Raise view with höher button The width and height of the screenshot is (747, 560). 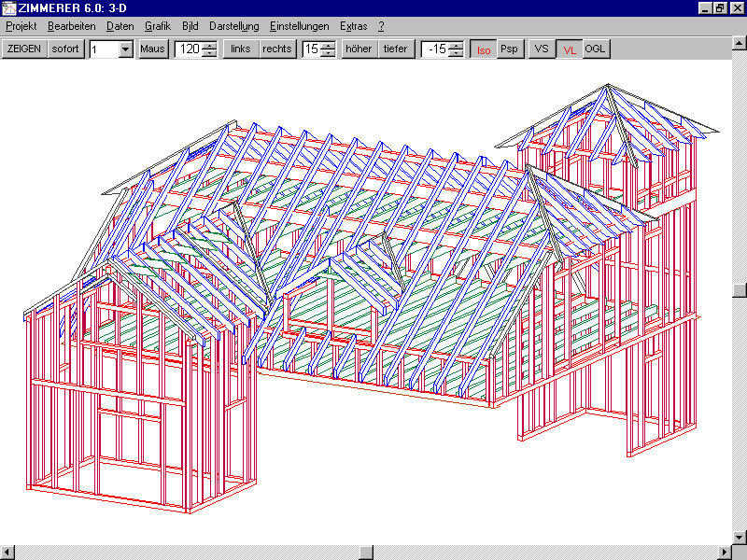[359, 49]
